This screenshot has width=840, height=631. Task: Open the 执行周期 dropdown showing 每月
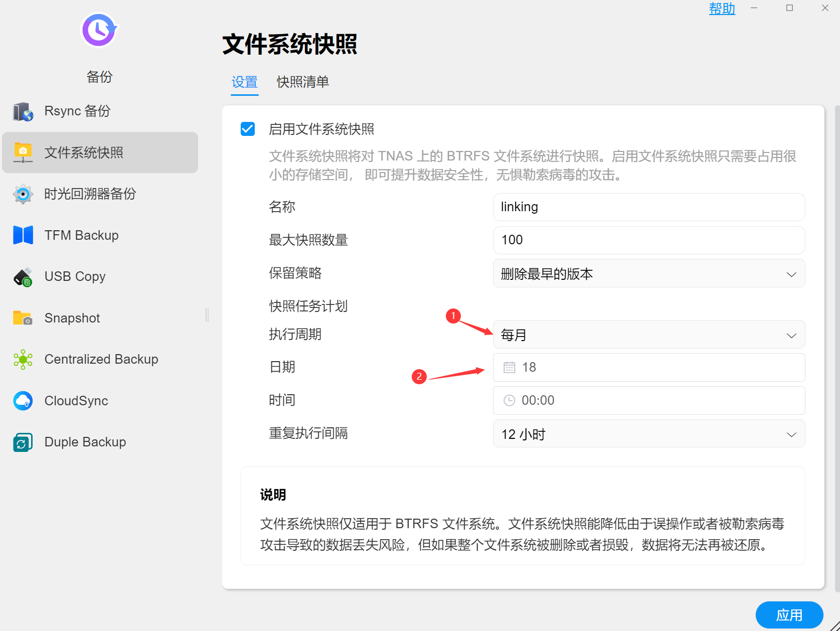click(x=648, y=335)
